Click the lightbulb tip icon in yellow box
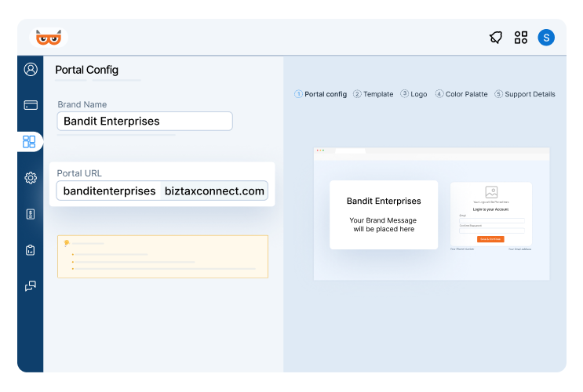 click(x=66, y=243)
